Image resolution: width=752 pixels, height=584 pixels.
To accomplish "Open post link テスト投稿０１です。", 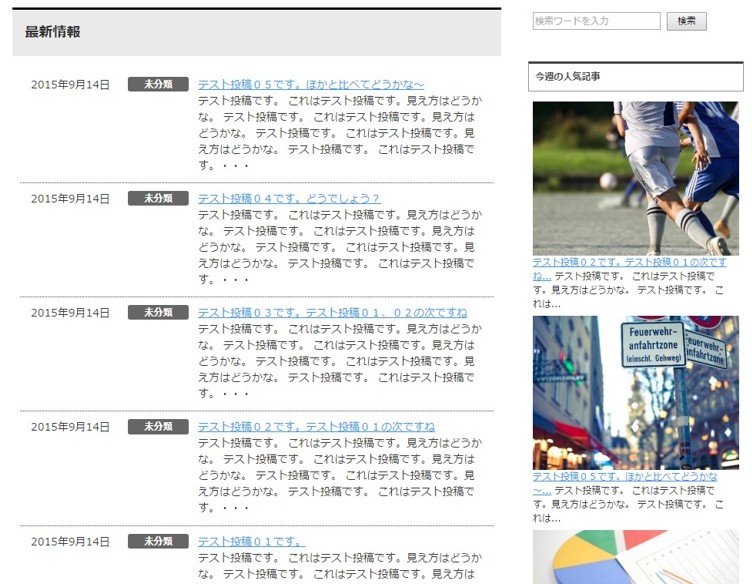I will pyautogui.click(x=251, y=541).
